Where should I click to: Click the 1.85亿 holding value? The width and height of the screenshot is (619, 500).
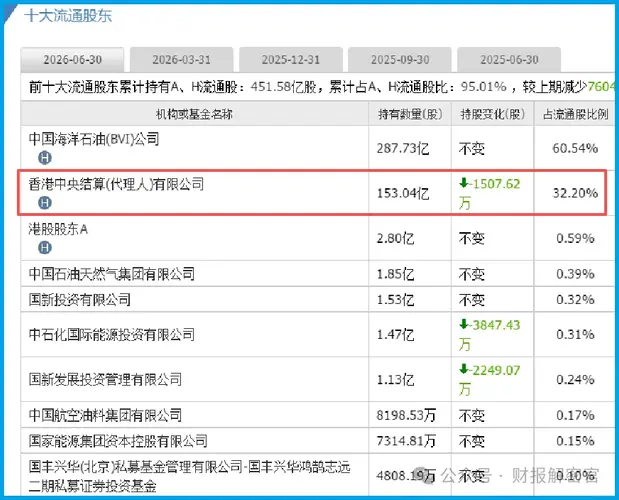[396, 274]
